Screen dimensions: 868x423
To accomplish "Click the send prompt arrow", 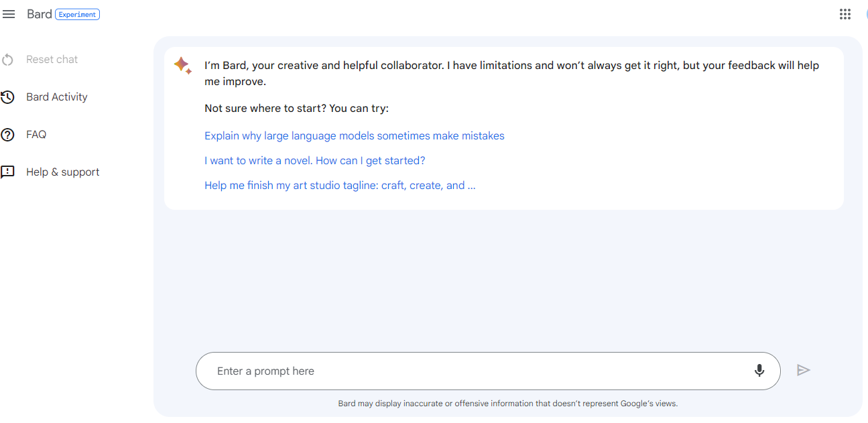I will [804, 369].
